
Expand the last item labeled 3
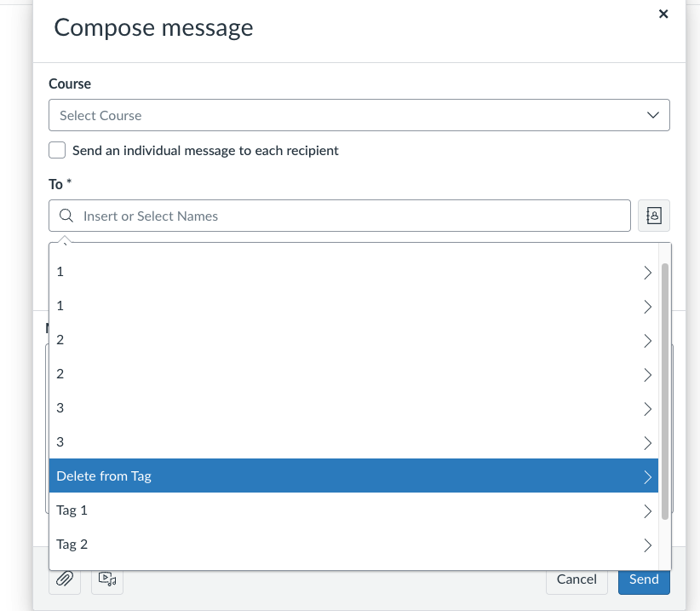[353, 441]
